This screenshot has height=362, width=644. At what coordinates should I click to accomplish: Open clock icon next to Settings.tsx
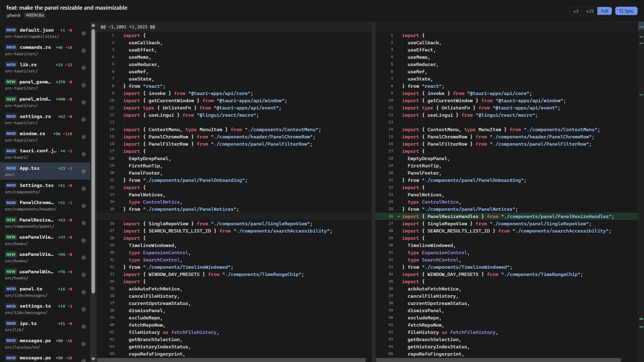(x=84, y=189)
